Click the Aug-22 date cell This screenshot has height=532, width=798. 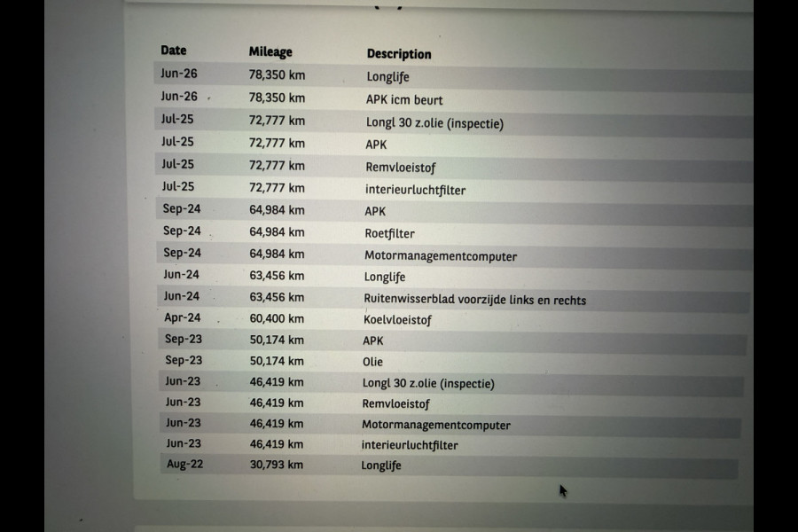click(184, 465)
